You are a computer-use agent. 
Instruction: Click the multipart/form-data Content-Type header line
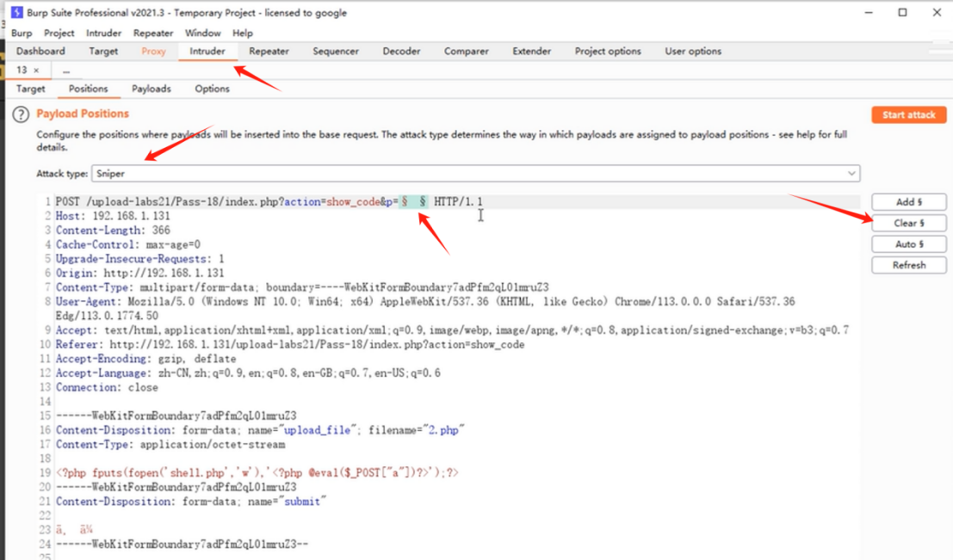pyautogui.click(x=302, y=287)
